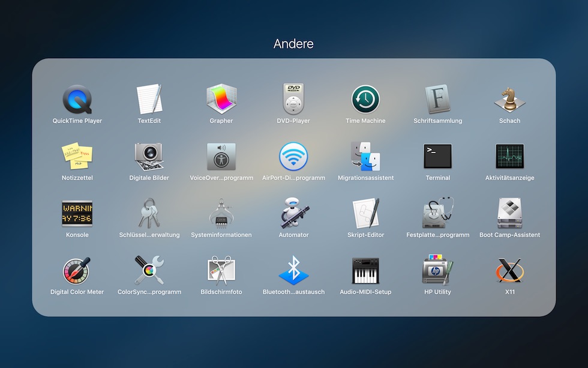Open Time Machine
Screen dimensions: 588x368
click(365, 99)
